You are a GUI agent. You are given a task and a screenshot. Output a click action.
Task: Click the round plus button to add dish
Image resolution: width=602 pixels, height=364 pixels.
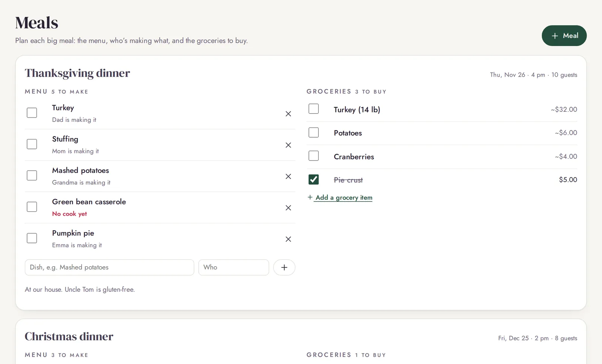point(284,267)
